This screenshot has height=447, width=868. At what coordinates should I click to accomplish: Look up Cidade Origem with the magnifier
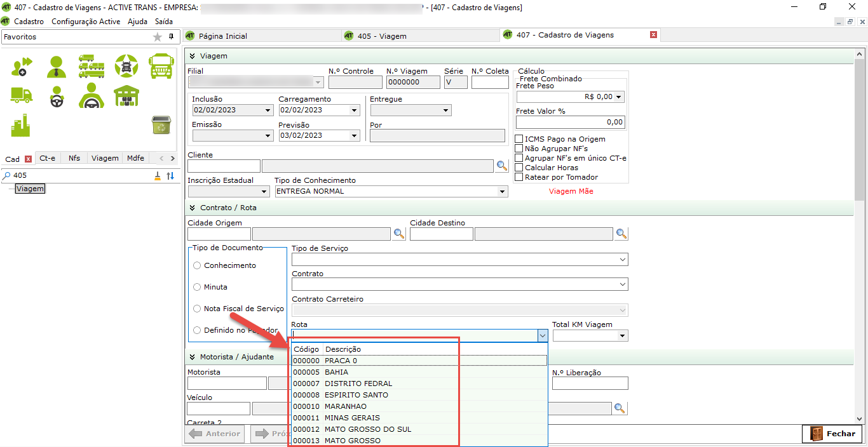[x=399, y=234]
